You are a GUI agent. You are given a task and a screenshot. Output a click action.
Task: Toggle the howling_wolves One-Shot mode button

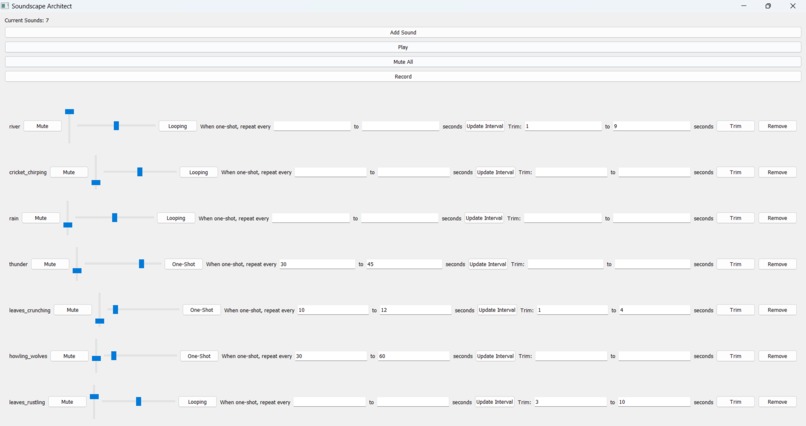click(199, 356)
